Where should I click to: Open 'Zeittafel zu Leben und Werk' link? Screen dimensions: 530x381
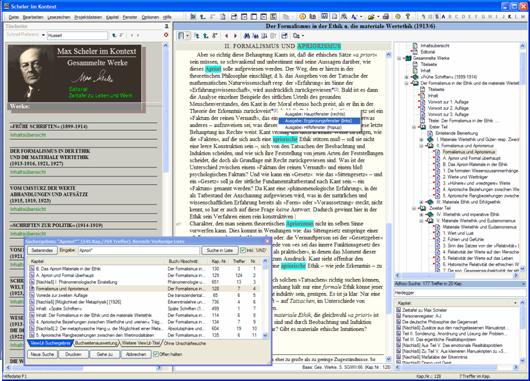tap(100, 96)
